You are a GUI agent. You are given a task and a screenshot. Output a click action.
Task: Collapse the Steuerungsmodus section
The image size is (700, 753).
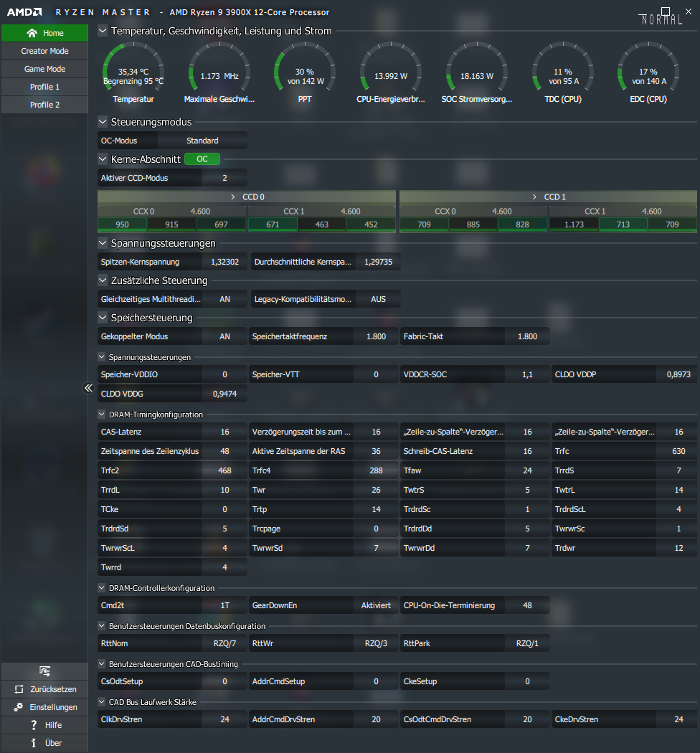(103, 122)
